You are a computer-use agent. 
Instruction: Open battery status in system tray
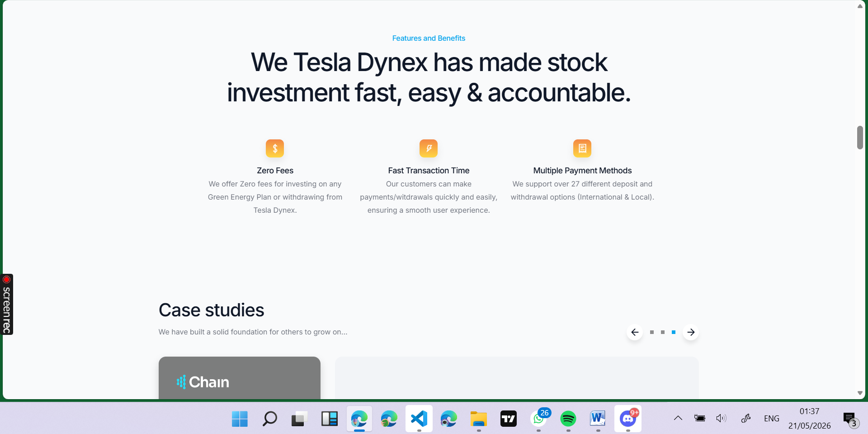(700, 418)
